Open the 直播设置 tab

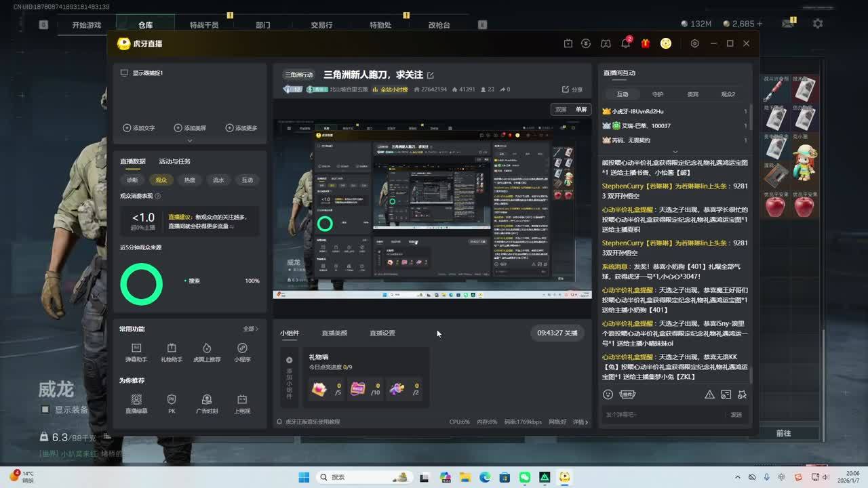(x=382, y=333)
